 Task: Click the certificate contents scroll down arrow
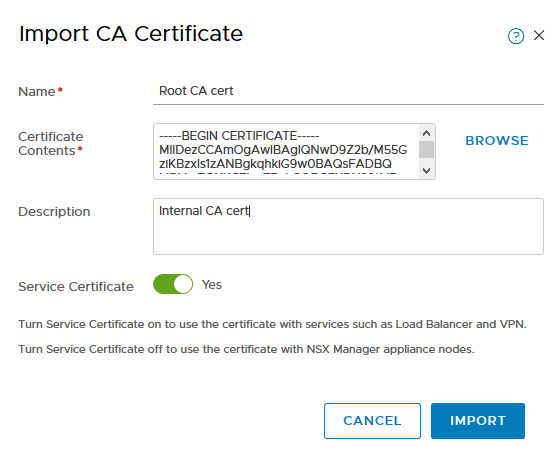pos(427,171)
